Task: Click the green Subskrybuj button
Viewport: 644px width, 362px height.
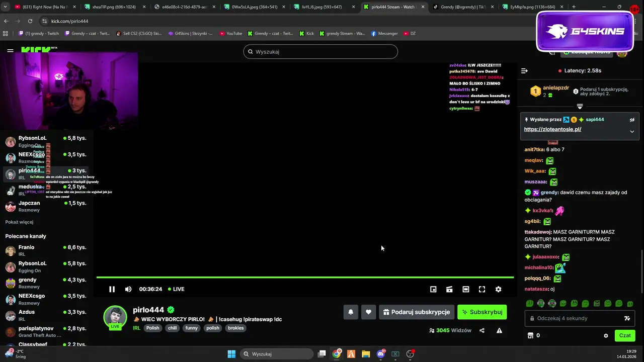Action: tap(482, 312)
